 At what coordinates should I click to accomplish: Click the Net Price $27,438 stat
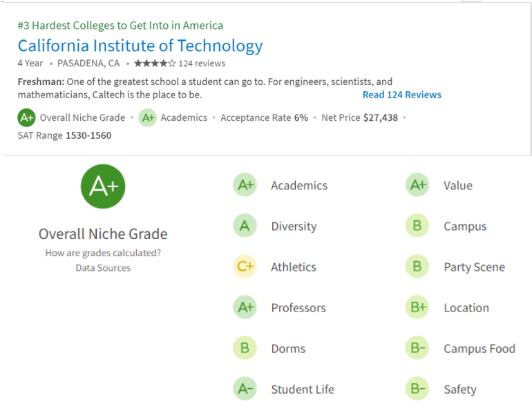click(360, 117)
